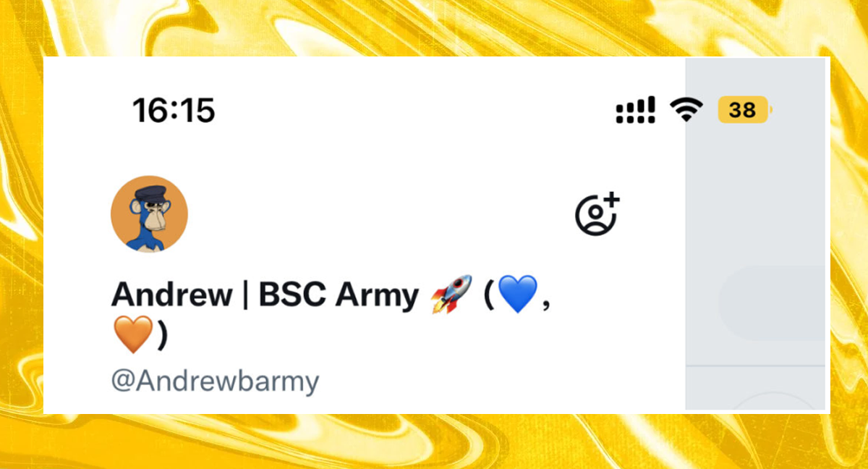Click the closing parenthesis after orange heart

point(162,335)
